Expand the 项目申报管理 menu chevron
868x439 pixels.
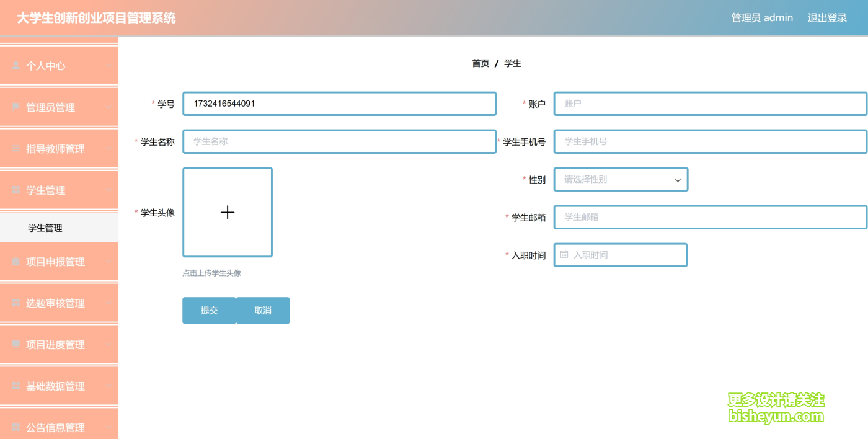coord(108,262)
